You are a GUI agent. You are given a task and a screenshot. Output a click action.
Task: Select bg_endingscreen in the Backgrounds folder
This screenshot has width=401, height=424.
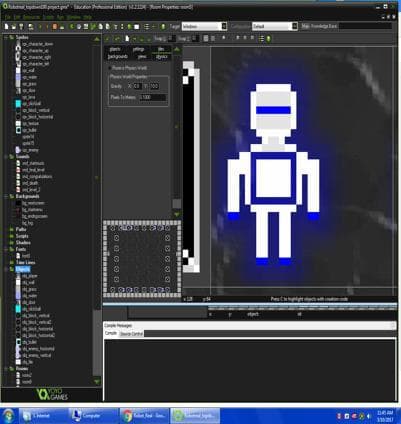pyautogui.click(x=35, y=216)
